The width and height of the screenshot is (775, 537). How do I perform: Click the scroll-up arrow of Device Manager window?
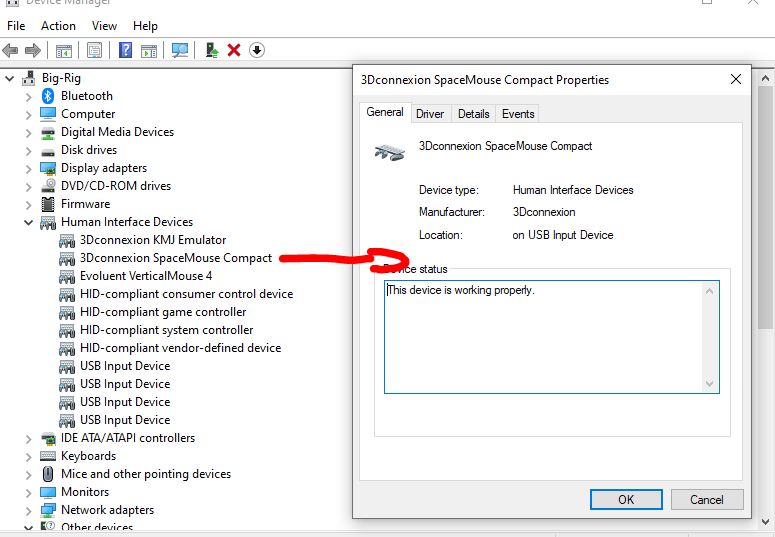coord(766,78)
